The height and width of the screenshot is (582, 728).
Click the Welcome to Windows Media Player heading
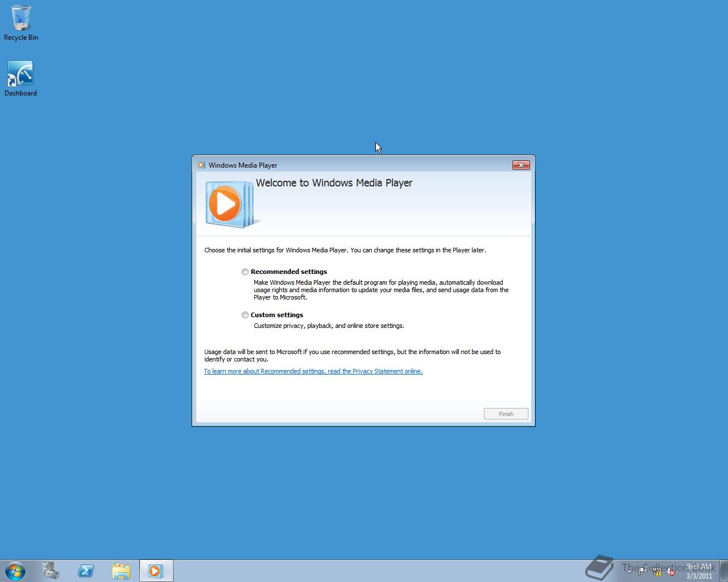pos(334,183)
